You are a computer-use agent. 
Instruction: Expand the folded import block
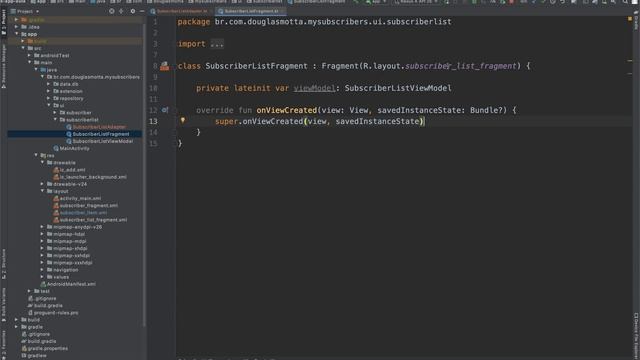[x=217, y=44]
